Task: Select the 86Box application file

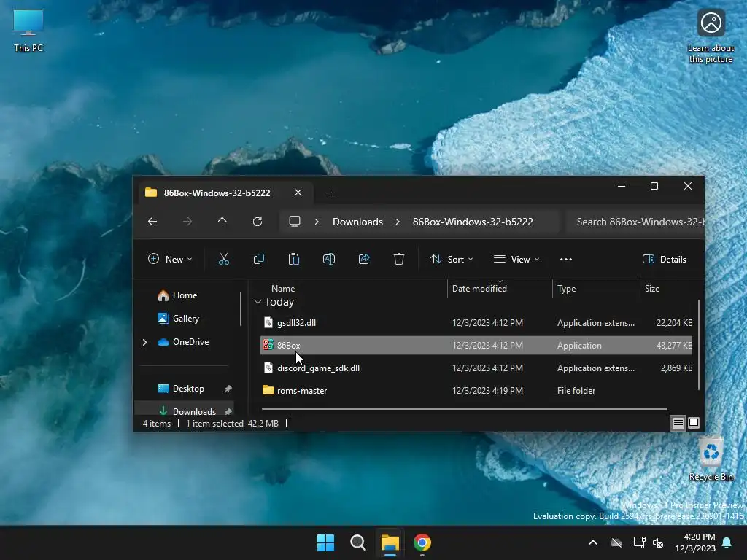Action: (x=476, y=345)
